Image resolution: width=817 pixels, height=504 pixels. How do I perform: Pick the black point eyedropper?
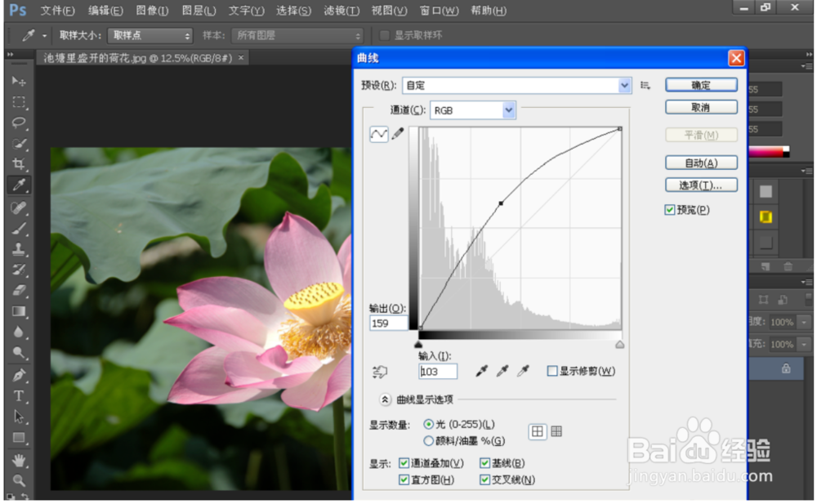(481, 371)
